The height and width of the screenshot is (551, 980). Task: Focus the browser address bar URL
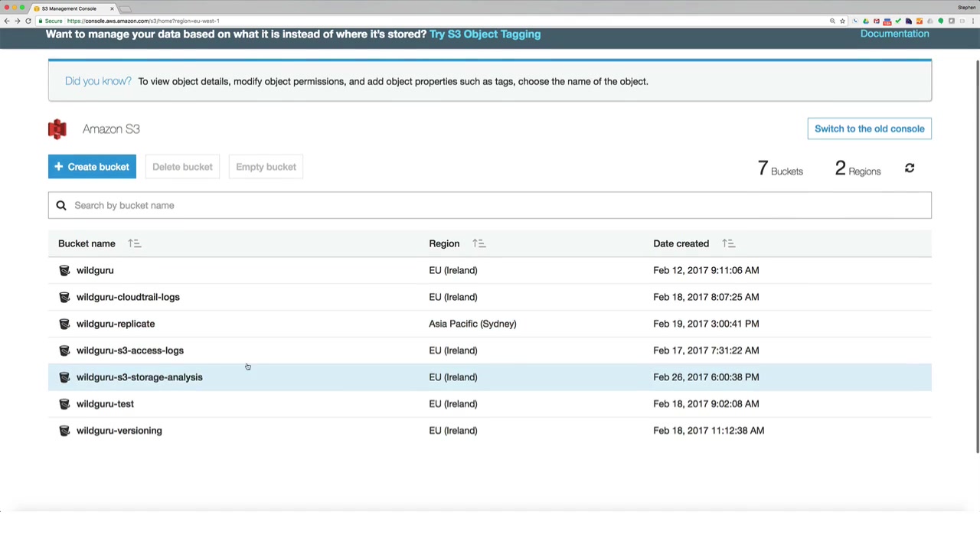(x=143, y=21)
